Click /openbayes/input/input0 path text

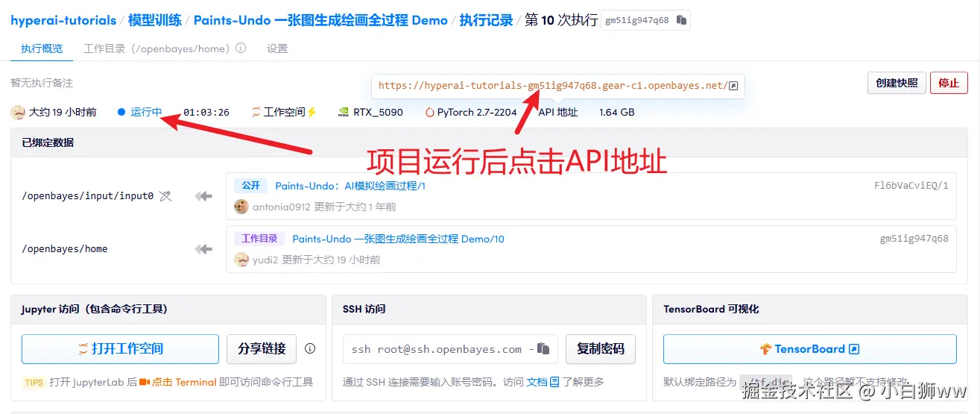point(87,196)
